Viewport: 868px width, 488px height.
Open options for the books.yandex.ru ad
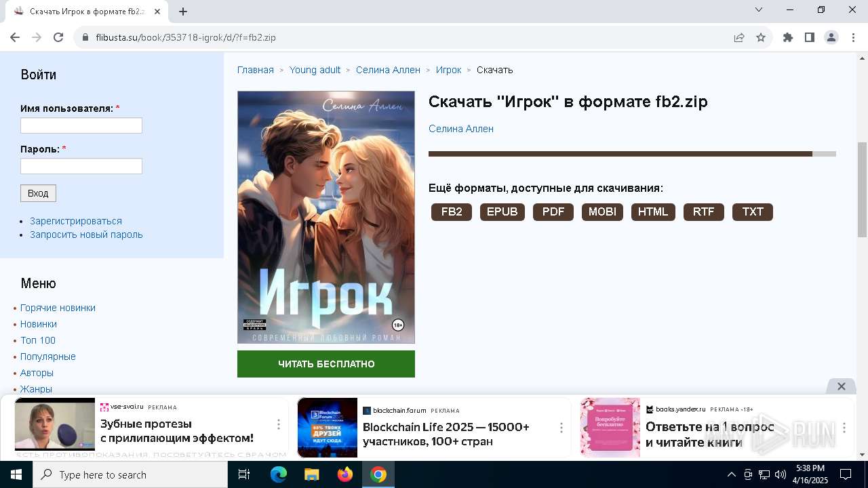coord(844,428)
